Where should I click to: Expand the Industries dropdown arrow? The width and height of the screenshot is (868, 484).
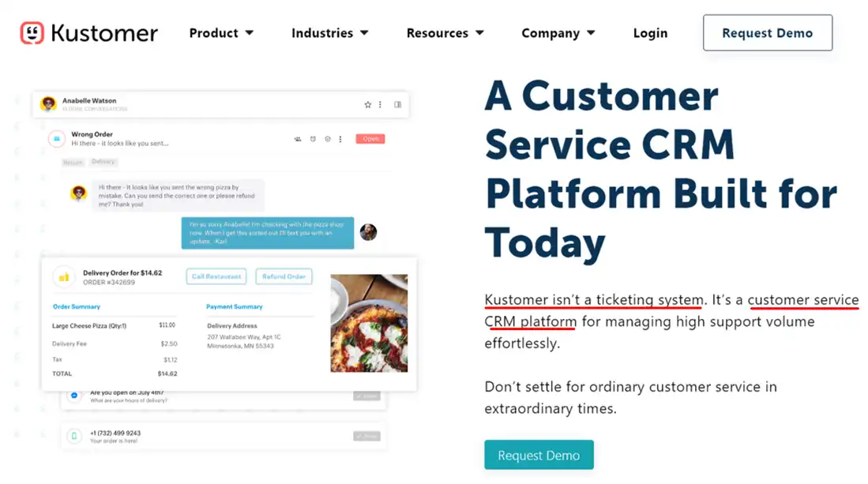point(364,33)
